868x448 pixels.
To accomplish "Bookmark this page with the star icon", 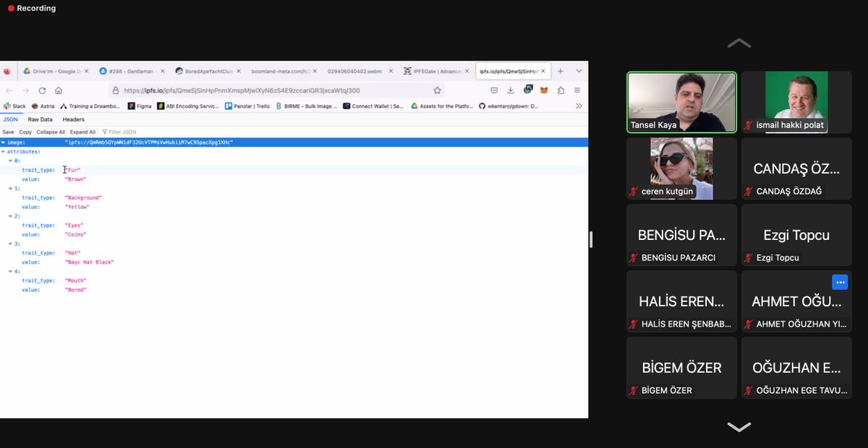I will pos(437,90).
